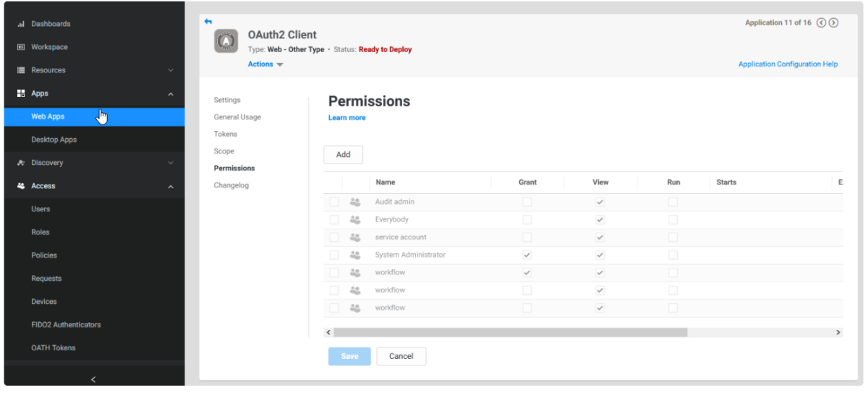Click the back arrow icon above OAuth2 Client

tap(208, 21)
